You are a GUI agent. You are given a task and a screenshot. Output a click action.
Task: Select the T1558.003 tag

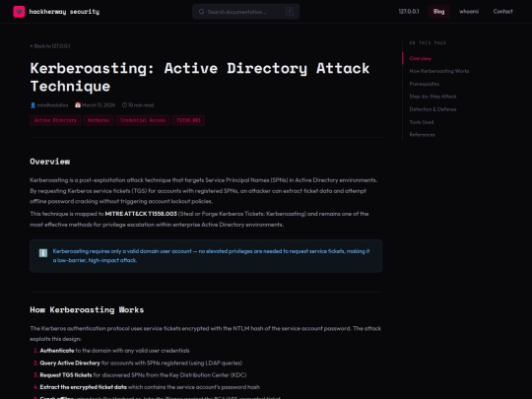pyautogui.click(x=188, y=120)
